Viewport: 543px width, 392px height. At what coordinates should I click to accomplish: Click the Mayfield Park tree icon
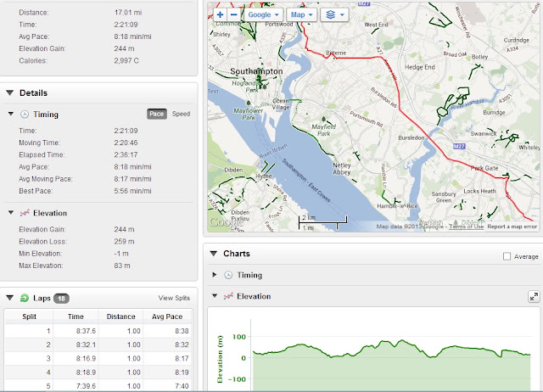[324, 119]
